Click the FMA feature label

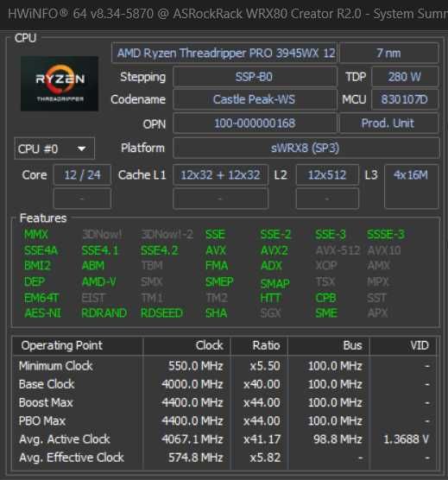tap(217, 265)
